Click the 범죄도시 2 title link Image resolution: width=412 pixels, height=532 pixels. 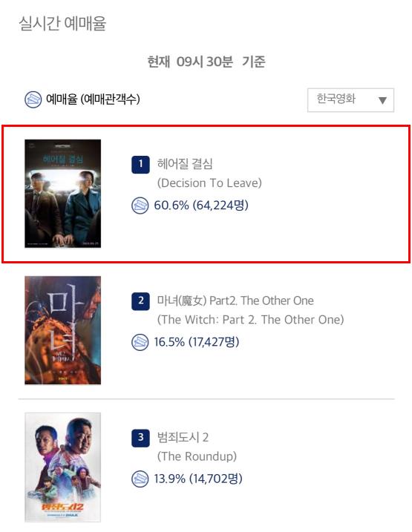[183, 437]
